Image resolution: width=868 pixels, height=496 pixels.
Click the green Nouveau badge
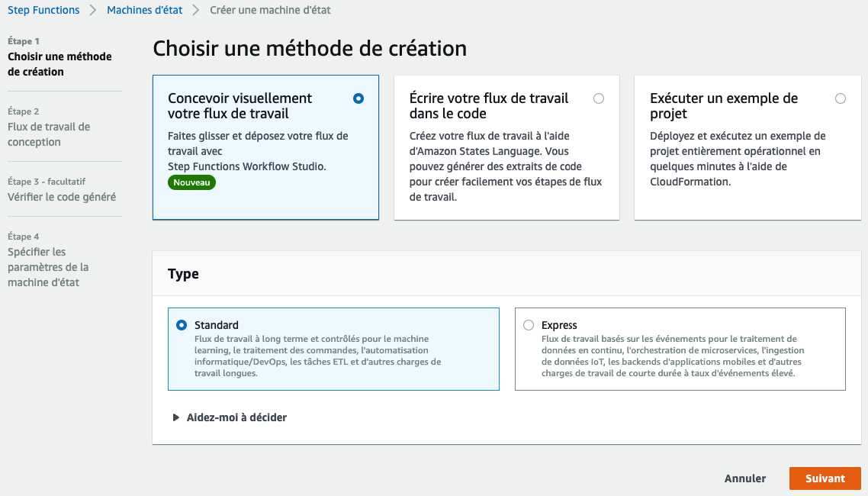[x=191, y=182]
